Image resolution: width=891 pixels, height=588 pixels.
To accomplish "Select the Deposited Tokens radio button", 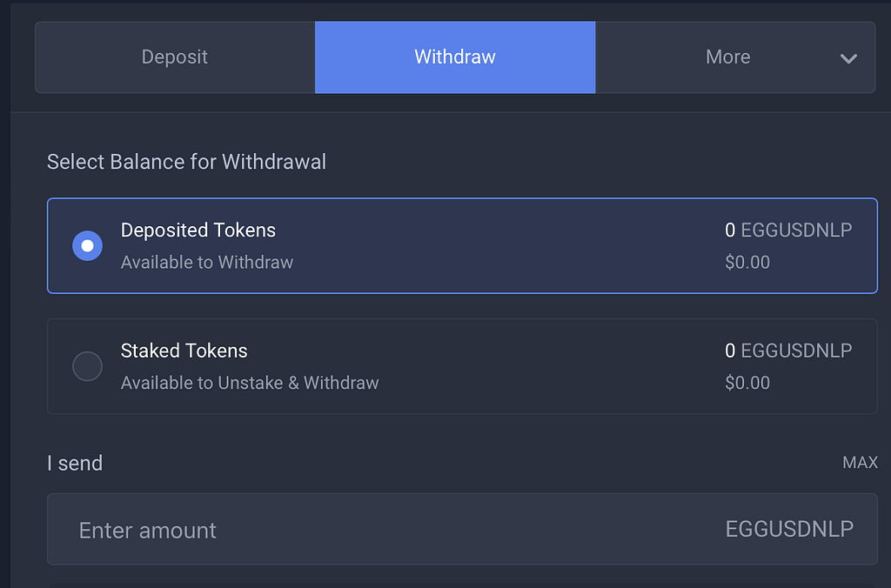I will [x=87, y=245].
